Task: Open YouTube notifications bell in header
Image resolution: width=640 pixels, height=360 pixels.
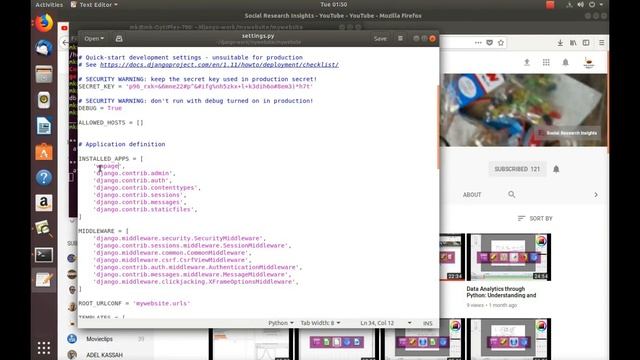Action: [565, 62]
